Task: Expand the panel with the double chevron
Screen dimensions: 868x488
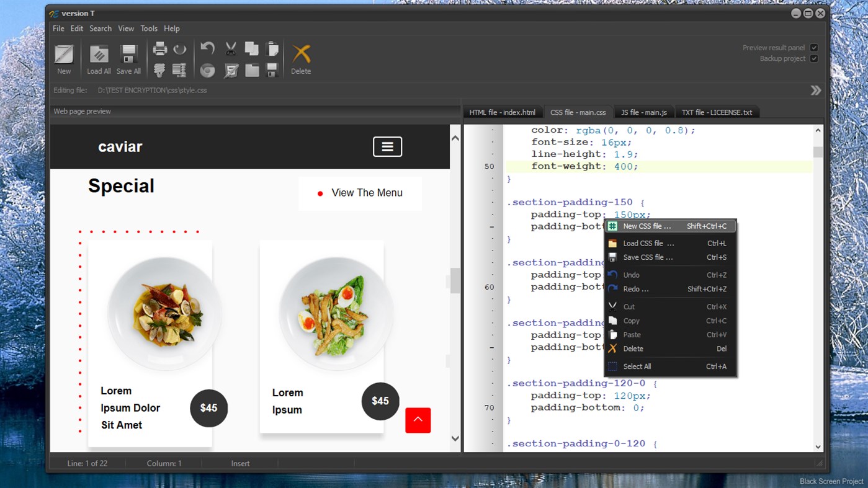Action: click(816, 91)
